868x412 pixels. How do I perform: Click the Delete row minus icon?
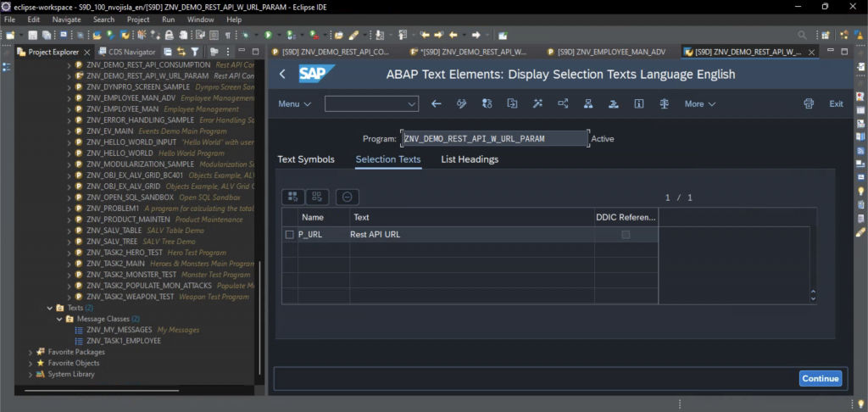pos(347,197)
